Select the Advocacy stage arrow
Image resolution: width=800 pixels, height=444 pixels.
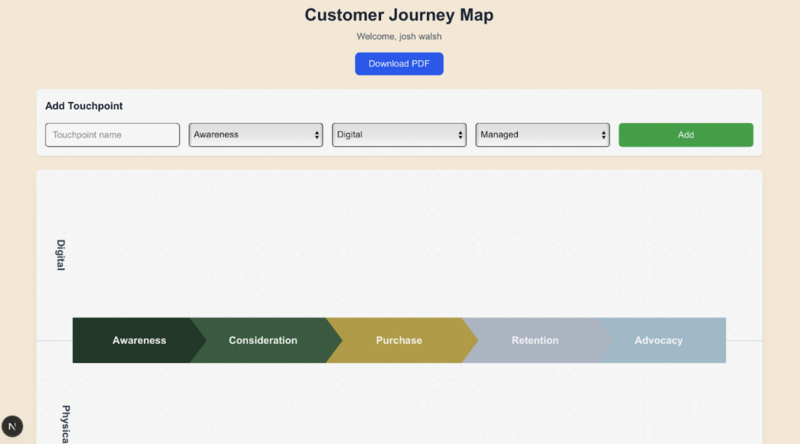[x=660, y=340]
